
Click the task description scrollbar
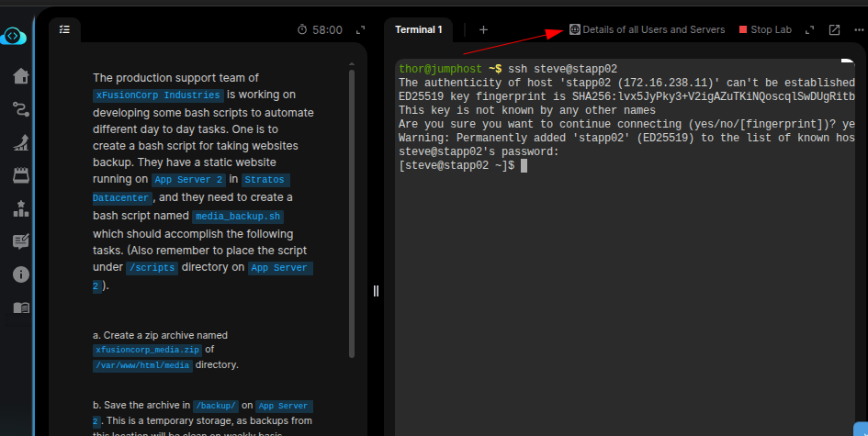tap(351, 211)
